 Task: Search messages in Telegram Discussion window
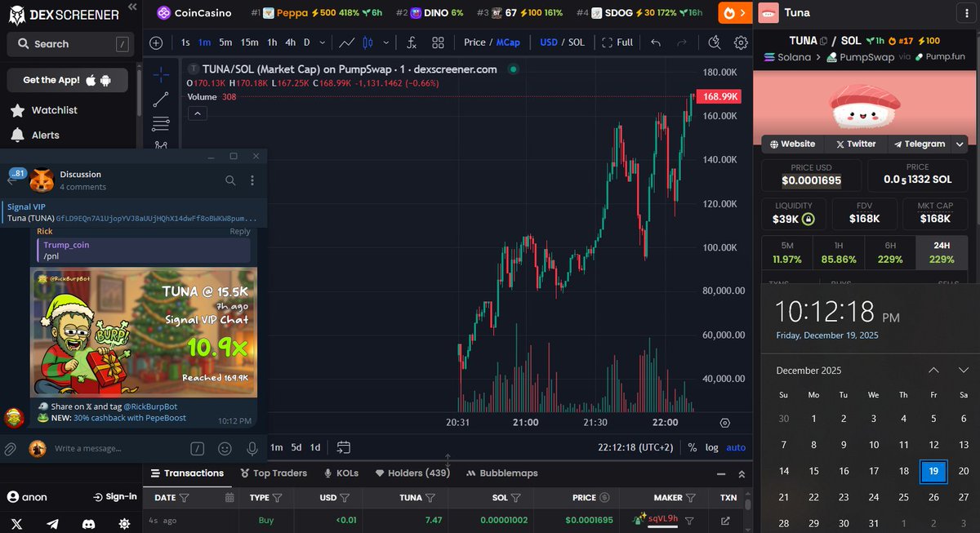pos(230,180)
